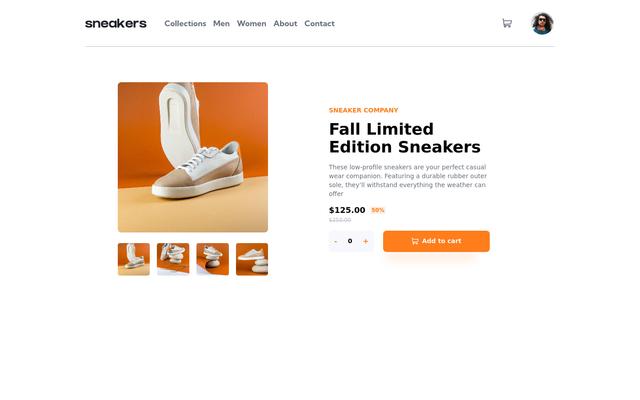Screen dimensions: 640x400
Task: Add the sneakers to cart
Action: (436, 241)
